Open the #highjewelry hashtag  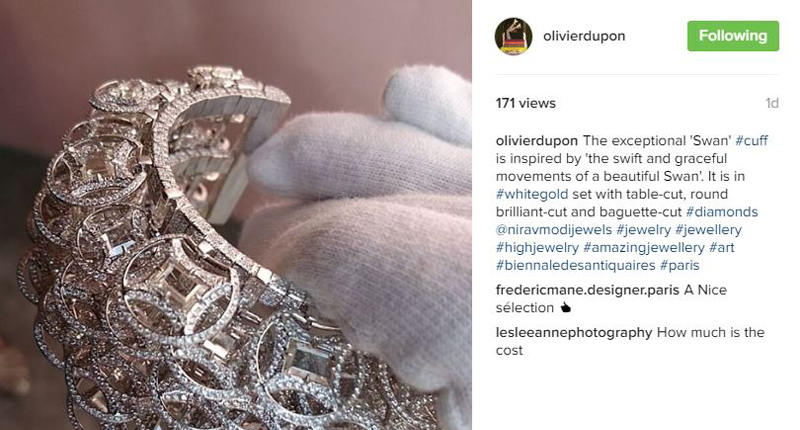tap(537, 247)
